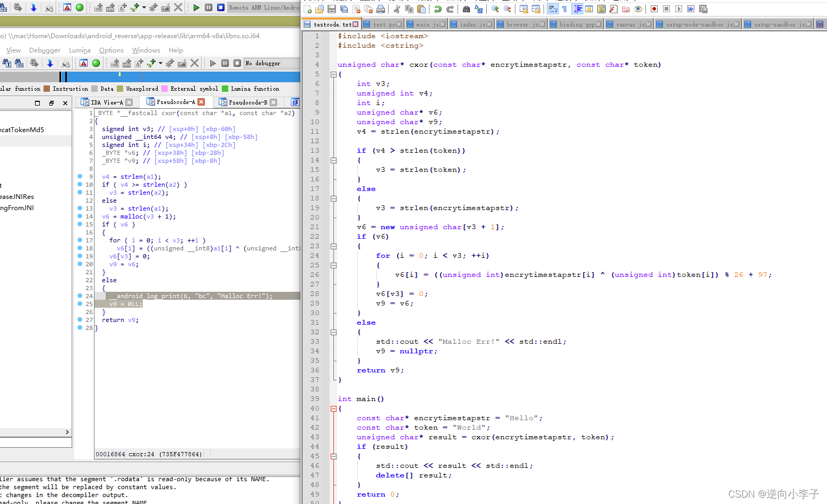Image resolution: width=827 pixels, height=504 pixels.
Task: Switch to the IDA View-A tab
Action: (106, 102)
